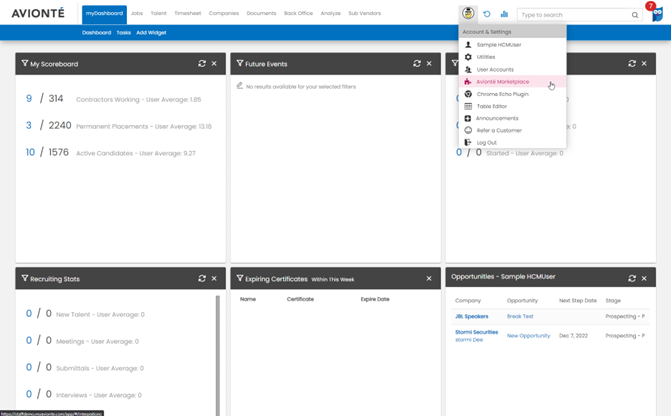Open the bar chart icon in header
The width and height of the screenshot is (671, 416).
pyautogui.click(x=504, y=14)
